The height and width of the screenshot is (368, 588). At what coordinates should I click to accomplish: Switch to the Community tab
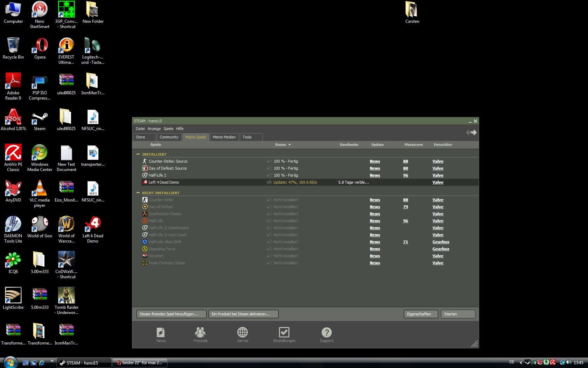(x=169, y=137)
